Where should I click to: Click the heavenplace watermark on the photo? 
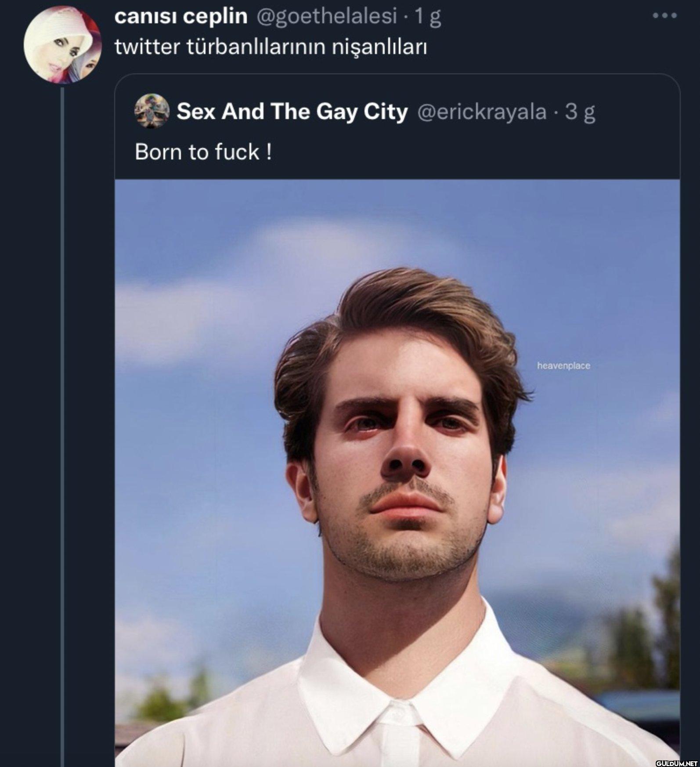[x=563, y=365]
